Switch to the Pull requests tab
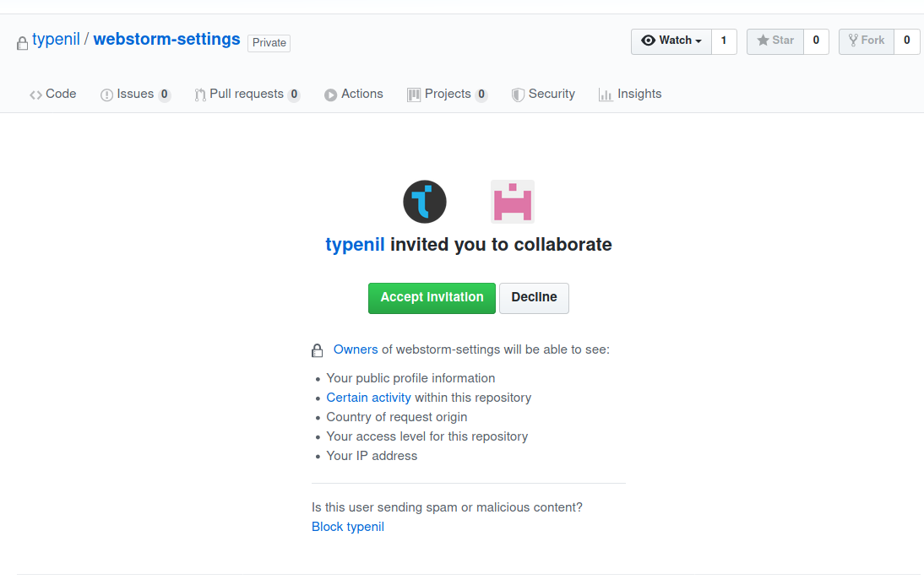This screenshot has width=924, height=585. (x=247, y=95)
